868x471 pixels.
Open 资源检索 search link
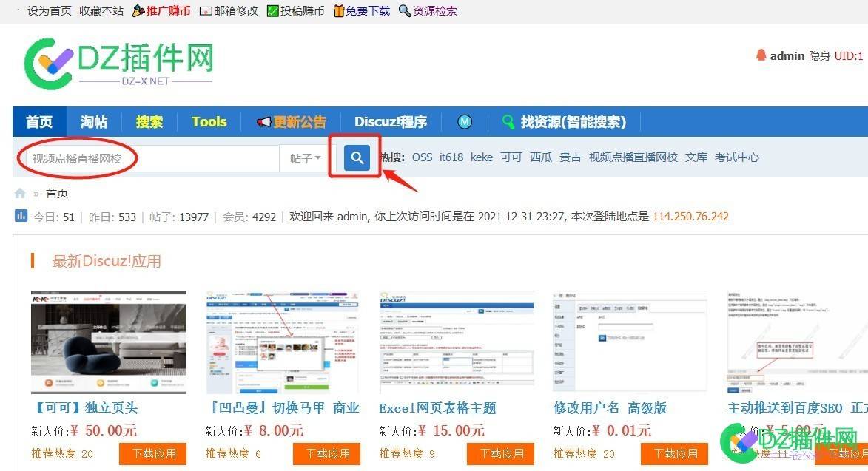[428, 10]
